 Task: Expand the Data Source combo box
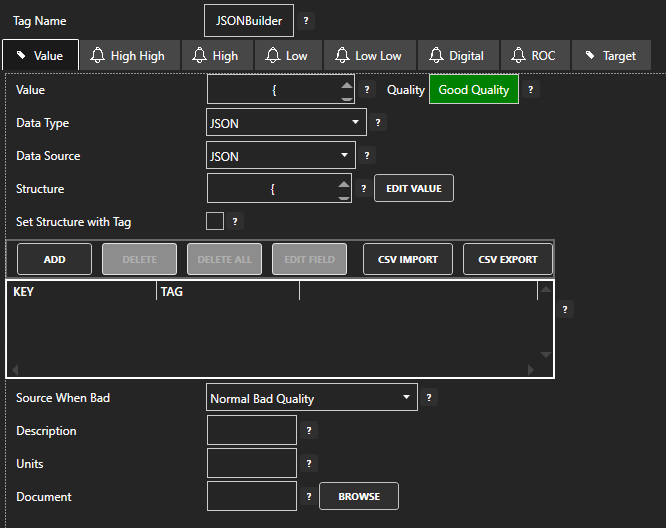click(280, 156)
